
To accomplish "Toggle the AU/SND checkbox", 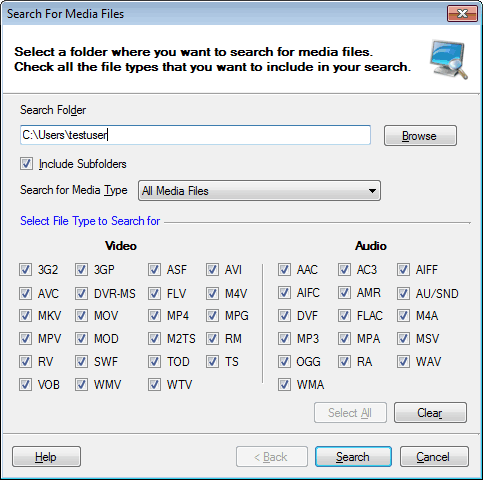I will 403,294.
